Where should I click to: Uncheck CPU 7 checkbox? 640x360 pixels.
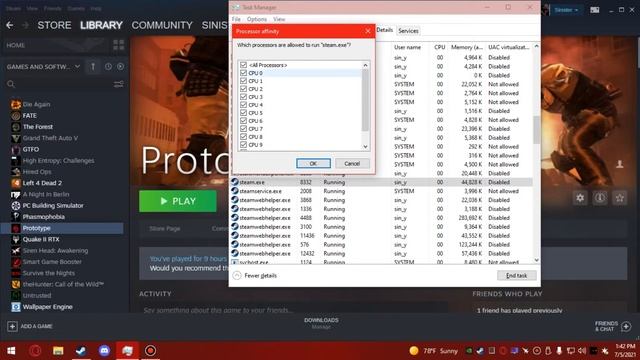[x=244, y=129]
